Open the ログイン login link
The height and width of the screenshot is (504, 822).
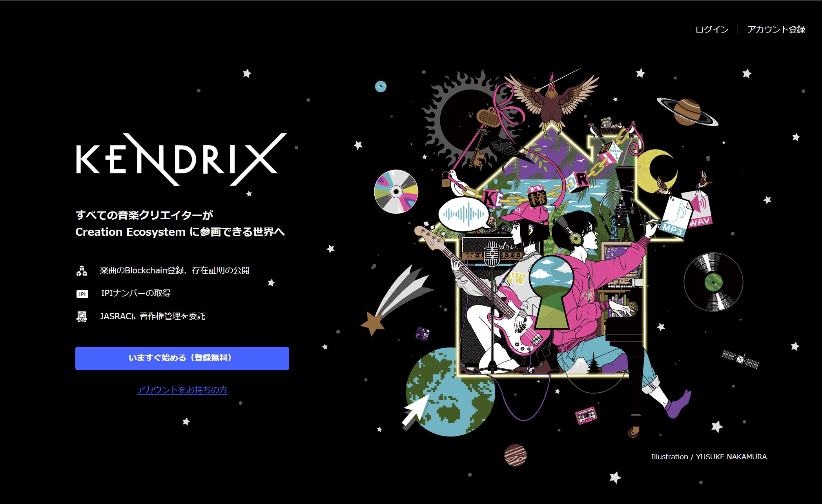click(711, 29)
